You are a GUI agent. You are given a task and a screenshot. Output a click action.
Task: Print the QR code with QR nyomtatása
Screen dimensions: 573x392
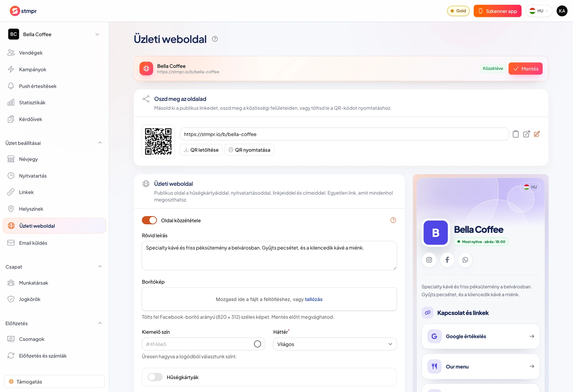[x=249, y=150]
